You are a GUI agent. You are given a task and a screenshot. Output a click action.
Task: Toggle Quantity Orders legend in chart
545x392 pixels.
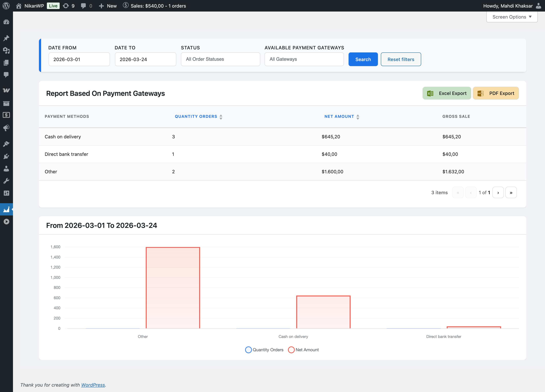(x=264, y=350)
